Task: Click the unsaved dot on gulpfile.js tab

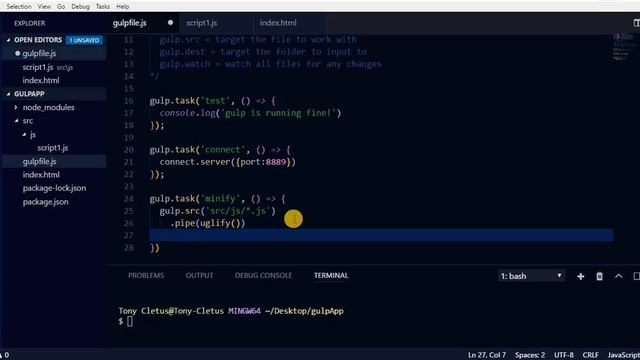Action: [170, 23]
